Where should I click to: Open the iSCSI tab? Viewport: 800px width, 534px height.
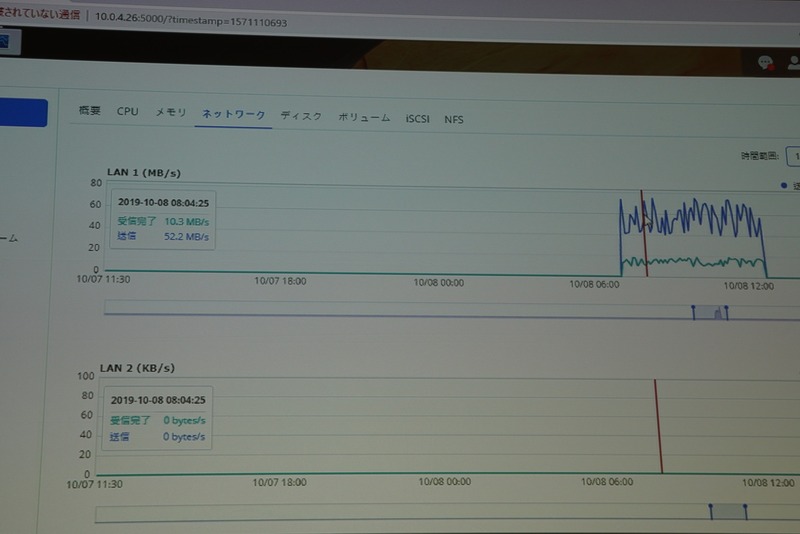pyautogui.click(x=417, y=118)
